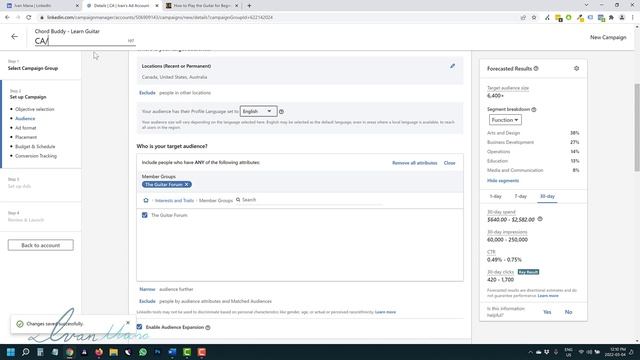This screenshot has height=360, width=640.
Task: Open forecast Learn more link
Action: pos(548,296)
